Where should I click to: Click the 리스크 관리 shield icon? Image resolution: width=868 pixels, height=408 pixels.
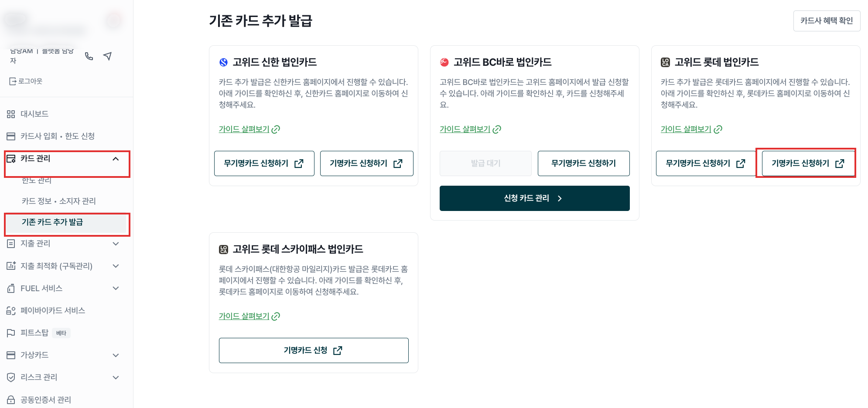tap(11, 377)
